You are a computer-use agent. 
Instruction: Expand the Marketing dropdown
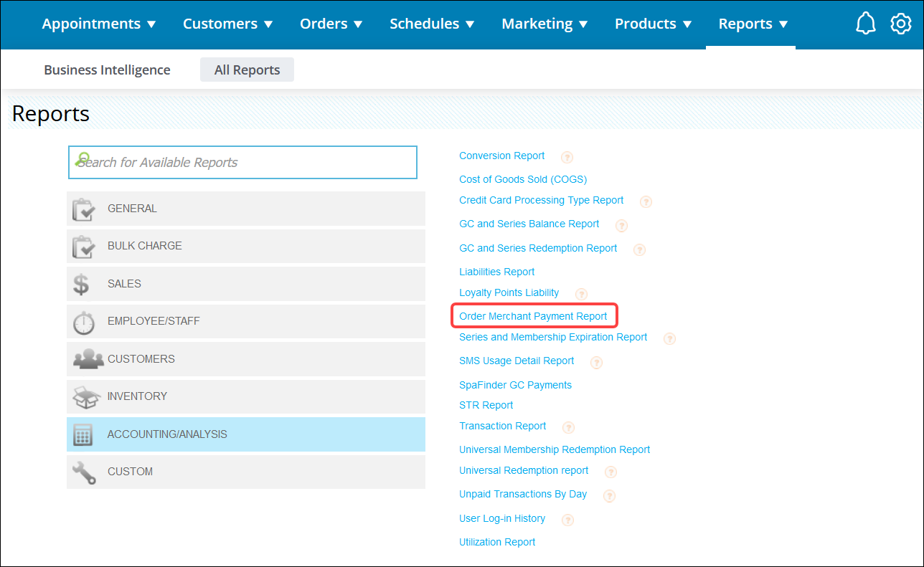coord(544,24)
